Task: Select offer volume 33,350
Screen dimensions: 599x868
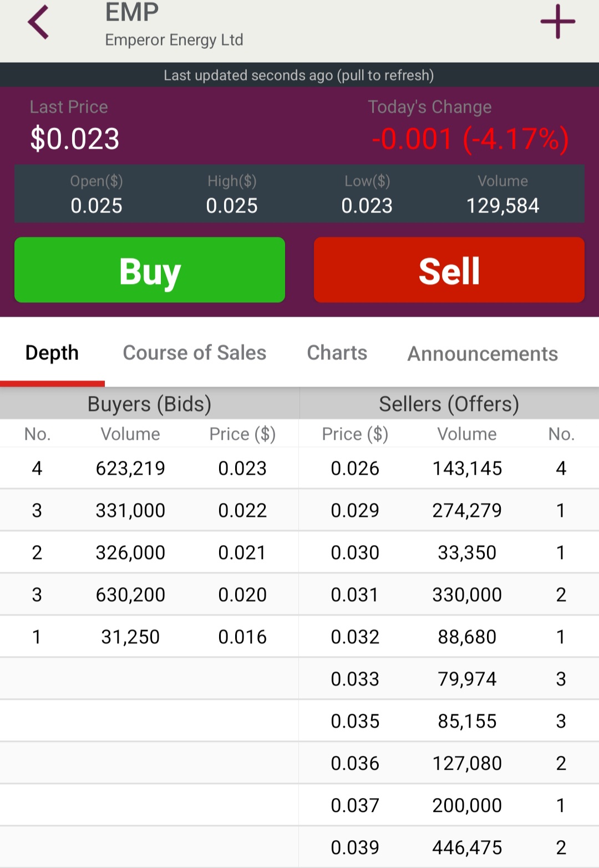Action: click(x=467, y=553)
